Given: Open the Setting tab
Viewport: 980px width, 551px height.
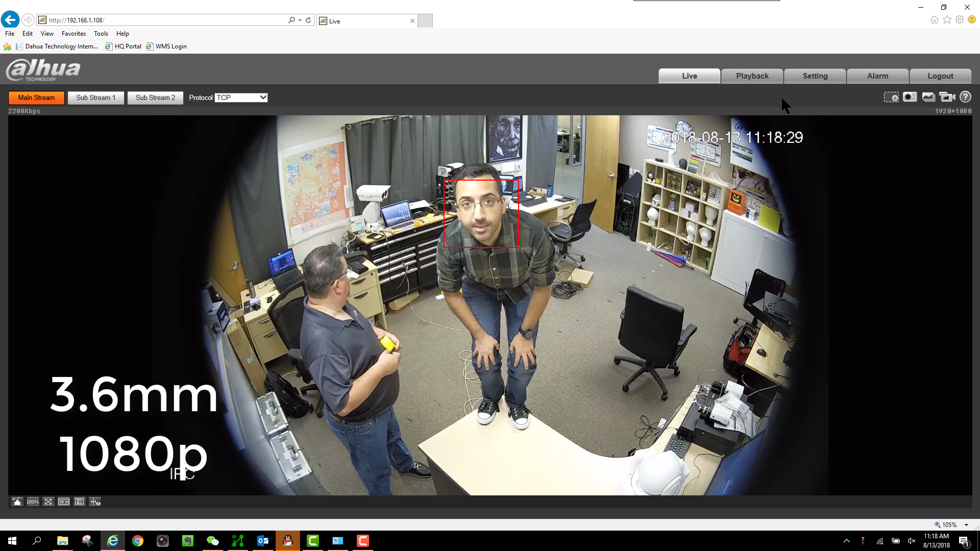Looking at the screenshot, I should coord(815,76).
